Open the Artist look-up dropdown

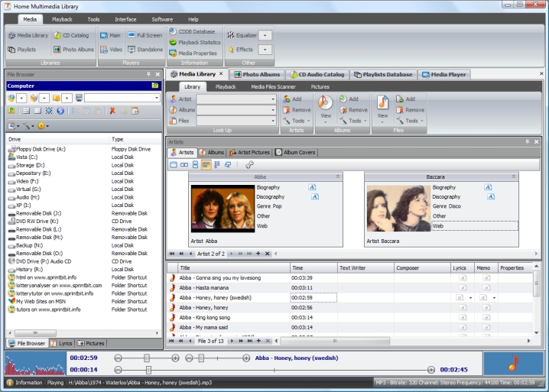pyautogui.click(x=273, y=99)
